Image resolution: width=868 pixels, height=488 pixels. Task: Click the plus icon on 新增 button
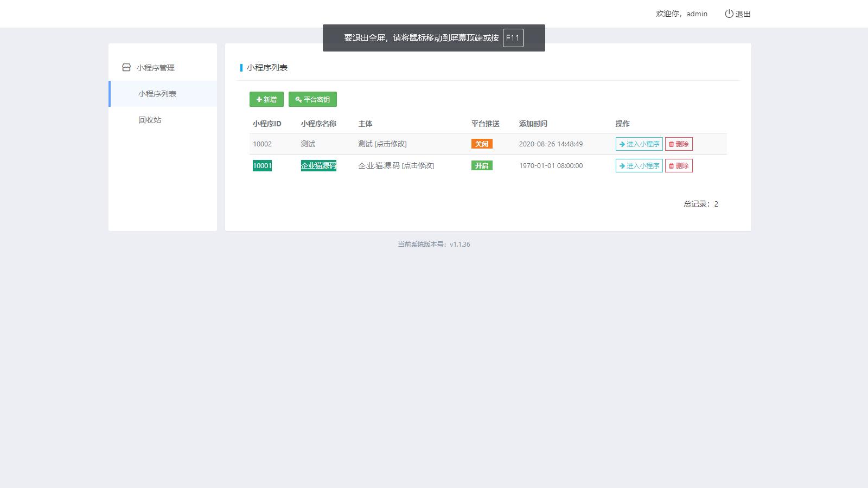259,100
